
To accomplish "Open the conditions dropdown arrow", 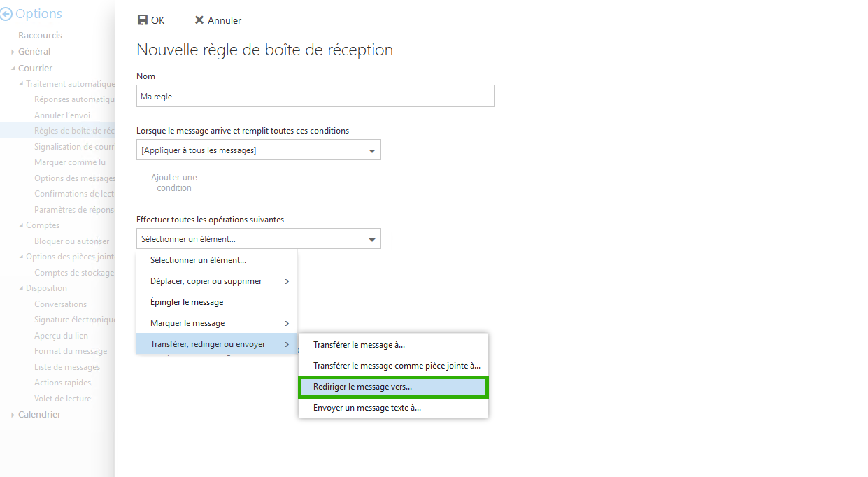I will tap(371, 150).
